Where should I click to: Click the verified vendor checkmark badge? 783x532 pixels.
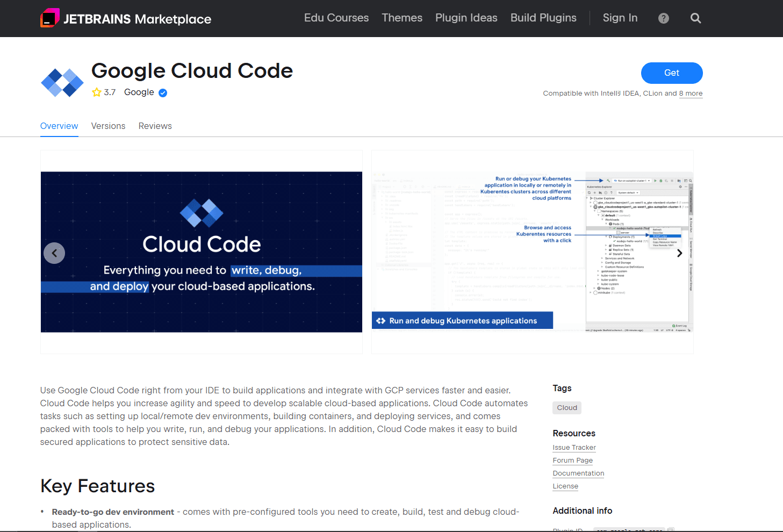coord(163,93)
